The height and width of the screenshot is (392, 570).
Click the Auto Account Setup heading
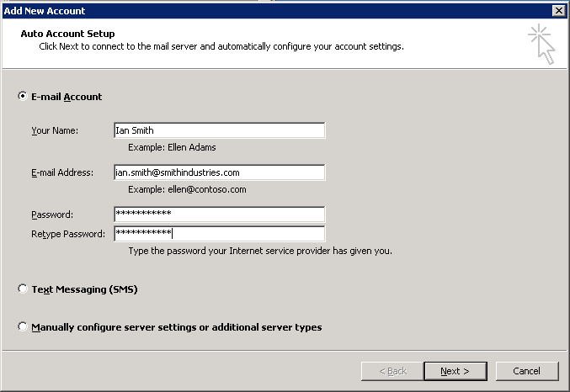click(67, 34)
